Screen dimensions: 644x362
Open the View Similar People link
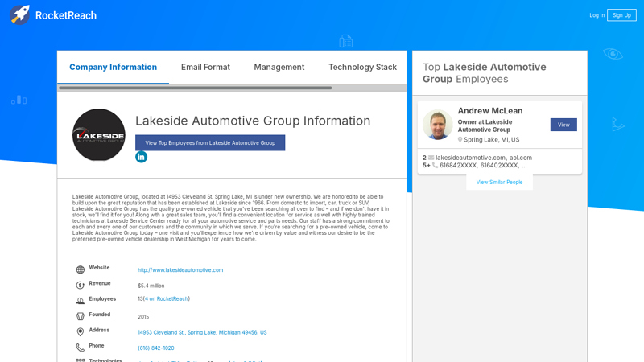click(x=499, y=183)
